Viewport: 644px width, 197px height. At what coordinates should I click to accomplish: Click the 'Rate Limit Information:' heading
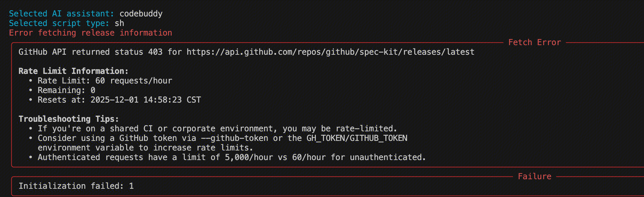point(73,71)
